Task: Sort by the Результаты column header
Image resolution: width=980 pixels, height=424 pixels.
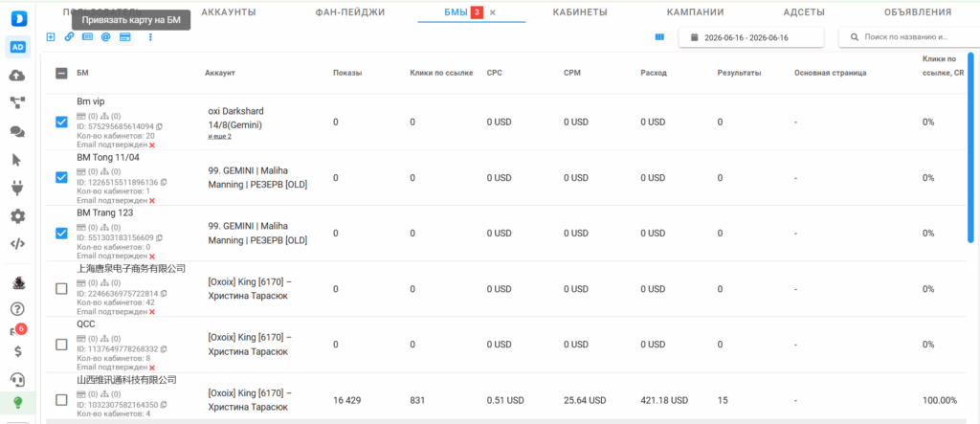Action: click(740, 73)
